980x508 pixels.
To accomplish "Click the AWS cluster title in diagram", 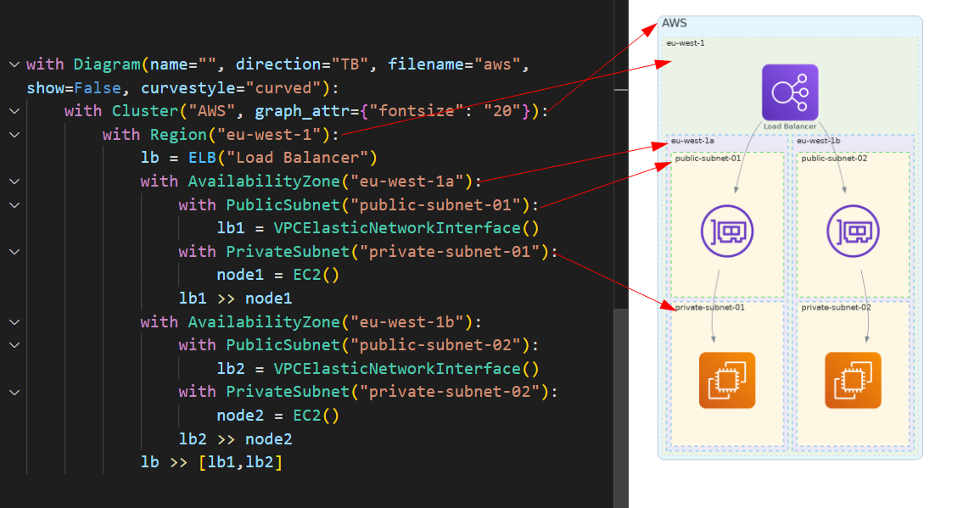I will [675, 23].
